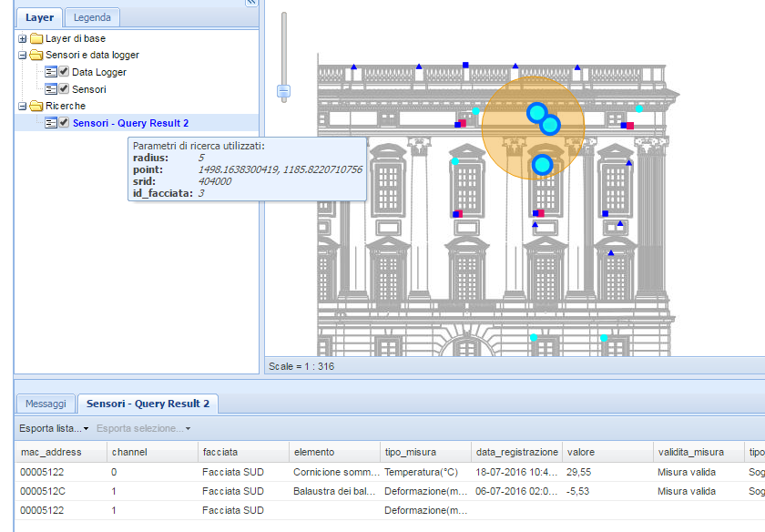Click the Ricerche folder icon
765x532 pixels.
click(36, 107)
